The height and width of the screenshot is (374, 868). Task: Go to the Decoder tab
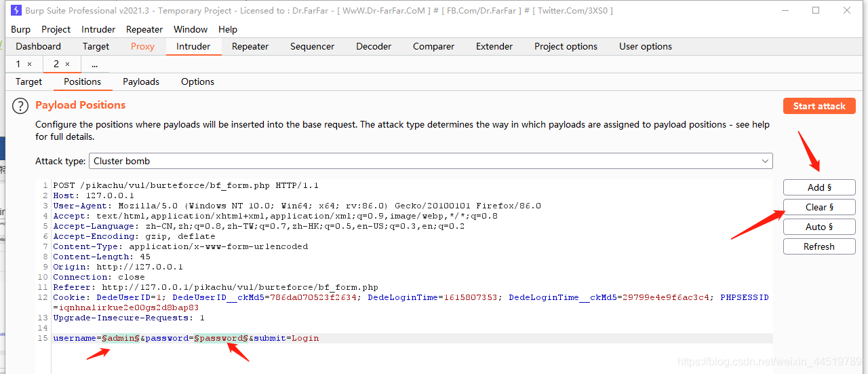[x=374, y=46]
